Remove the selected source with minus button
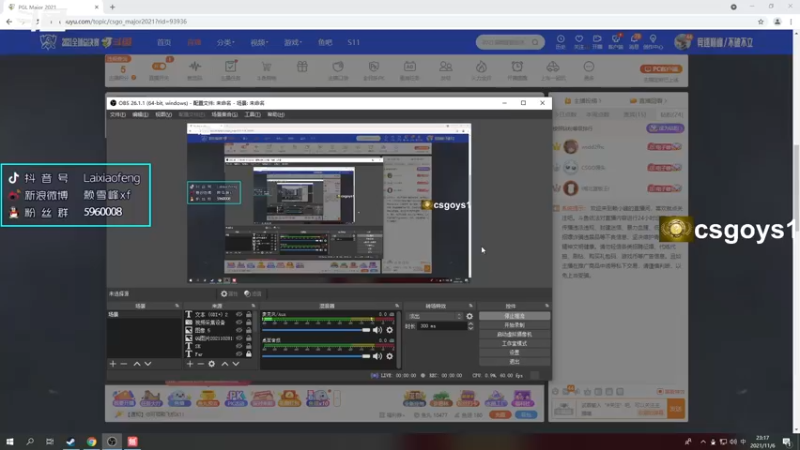The width and height of the screenshot is (800, 450). click(201, 364)
